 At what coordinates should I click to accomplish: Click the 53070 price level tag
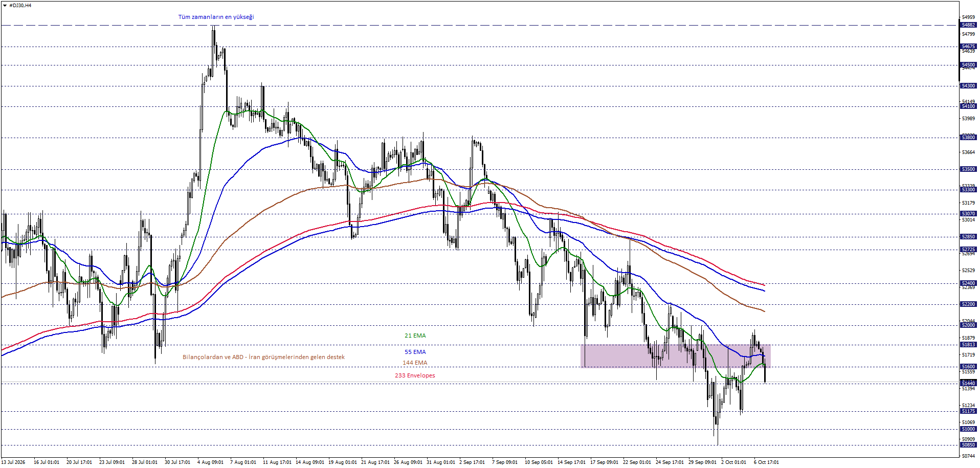pyautogui.click(x=968, y=214)
